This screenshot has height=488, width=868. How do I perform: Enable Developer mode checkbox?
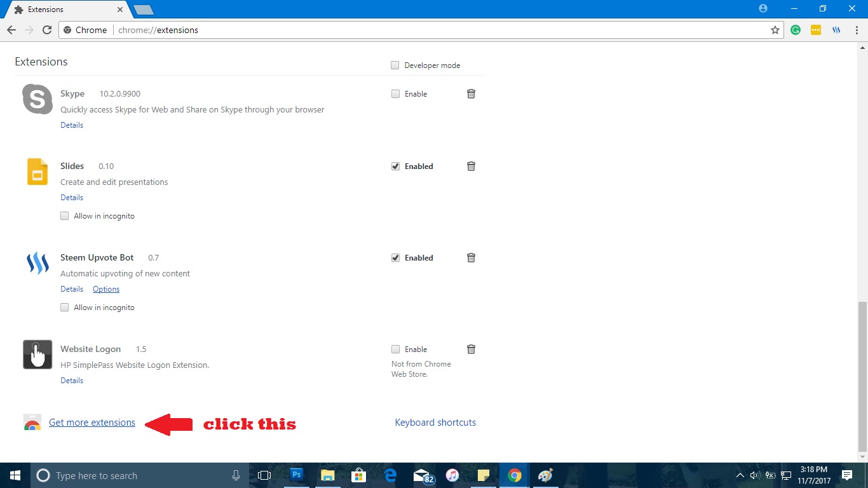pos(395,65)
